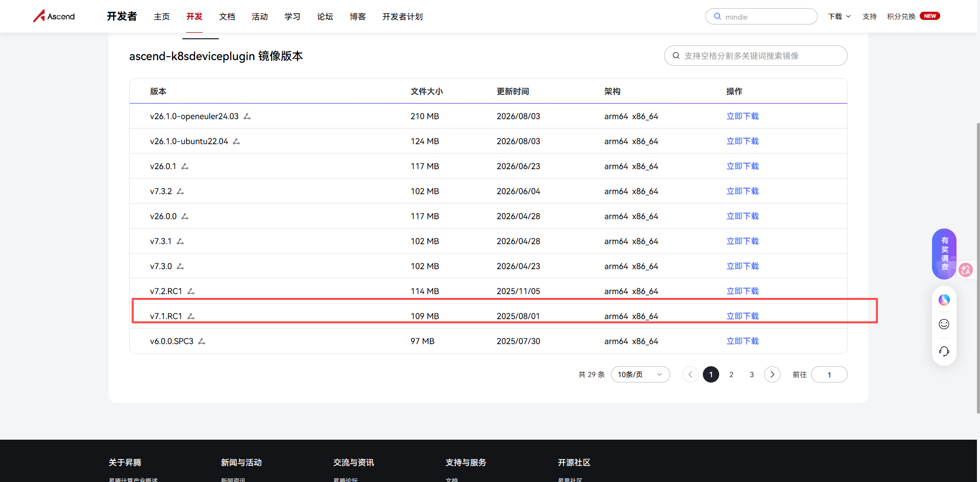
Task: Click the 开发者 header title
Action: [x=122, y=16]
